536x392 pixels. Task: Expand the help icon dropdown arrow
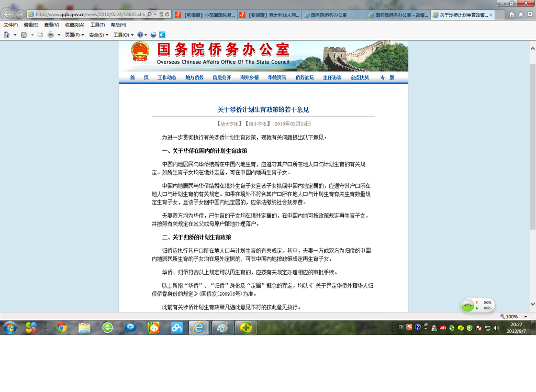click(146, 35)
